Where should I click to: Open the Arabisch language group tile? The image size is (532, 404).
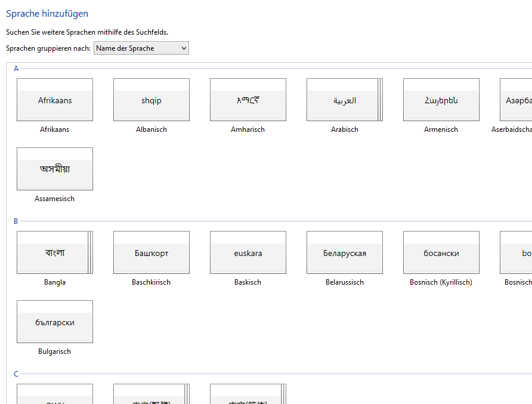(344, 100)
